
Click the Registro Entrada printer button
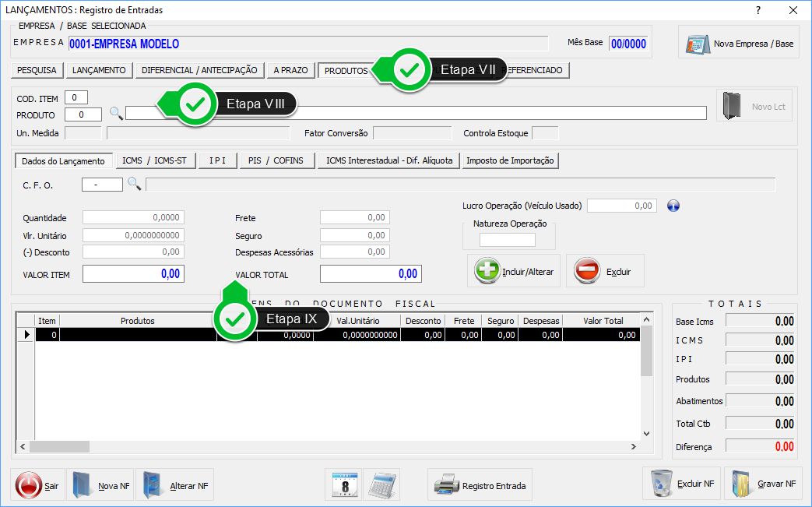click(480, 485)
